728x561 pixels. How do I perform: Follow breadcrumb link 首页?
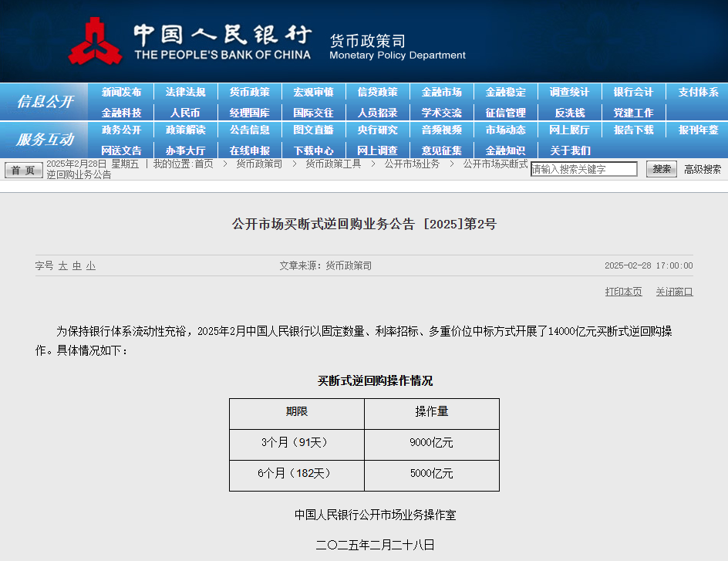[204, 164]
